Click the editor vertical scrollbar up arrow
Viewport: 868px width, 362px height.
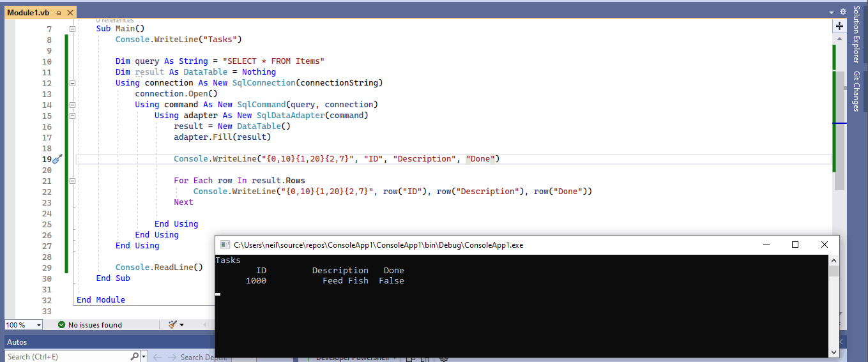click(839, 39)
